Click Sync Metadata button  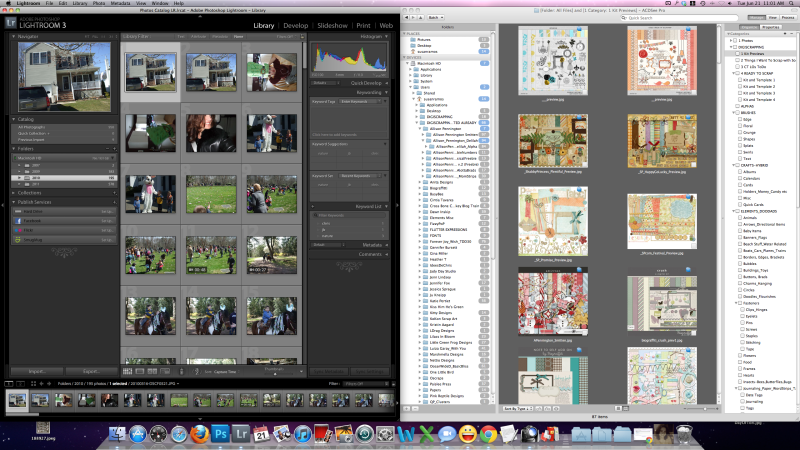pos(328,371)
